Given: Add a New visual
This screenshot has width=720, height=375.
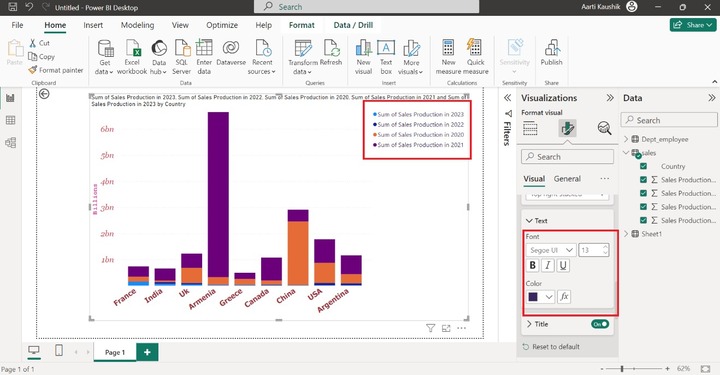Looking at the screenshot, I should coord(363,57).
